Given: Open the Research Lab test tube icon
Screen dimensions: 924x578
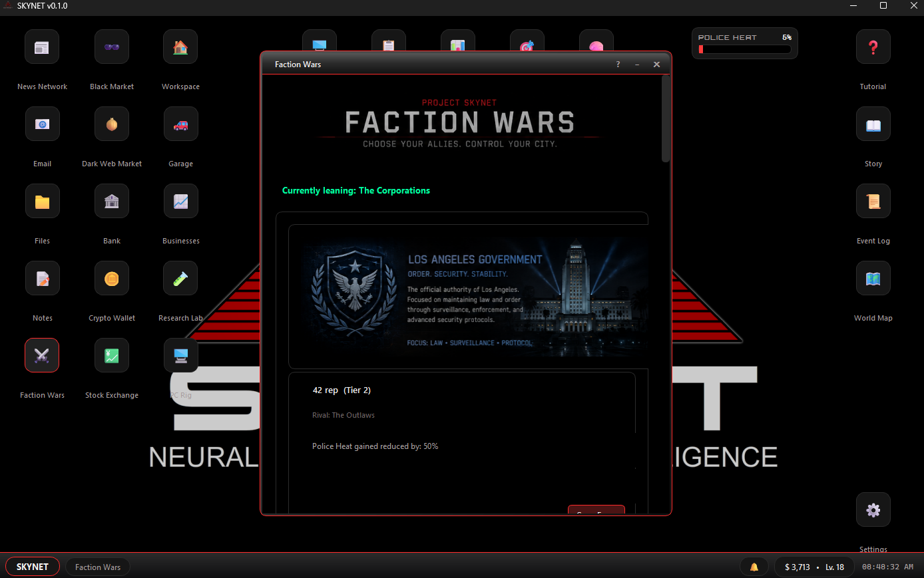Looking at the screenshot, I should [180, 279].
